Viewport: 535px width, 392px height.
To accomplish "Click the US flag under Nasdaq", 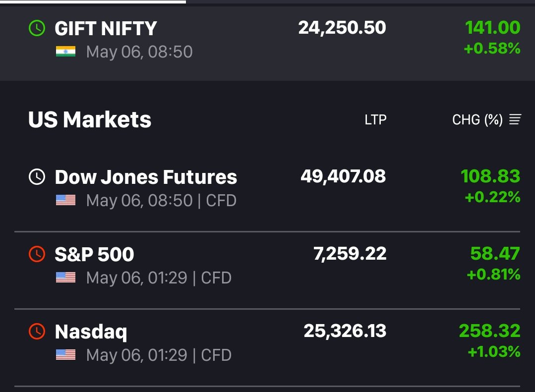I will tap(65, 355).
